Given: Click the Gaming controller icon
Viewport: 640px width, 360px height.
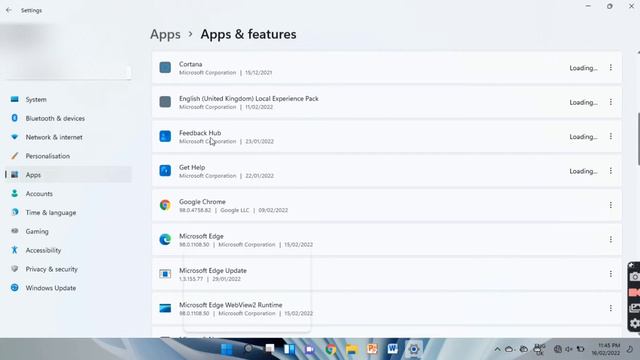Looking at the screenshot, I should coord(15,231).
